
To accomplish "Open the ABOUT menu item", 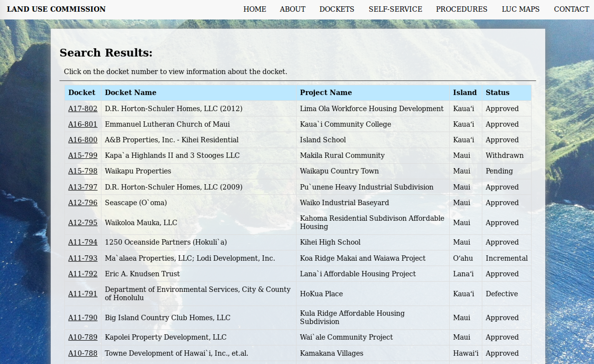I will coord(292,9).
